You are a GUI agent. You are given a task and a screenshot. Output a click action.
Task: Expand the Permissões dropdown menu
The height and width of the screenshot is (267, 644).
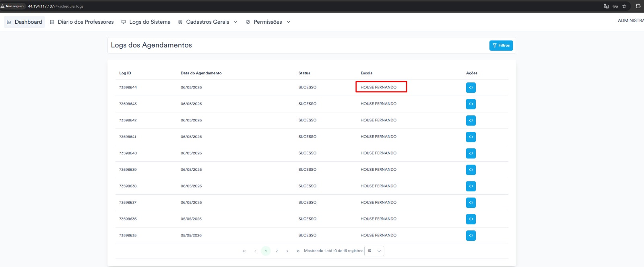(x=268, y=22)
